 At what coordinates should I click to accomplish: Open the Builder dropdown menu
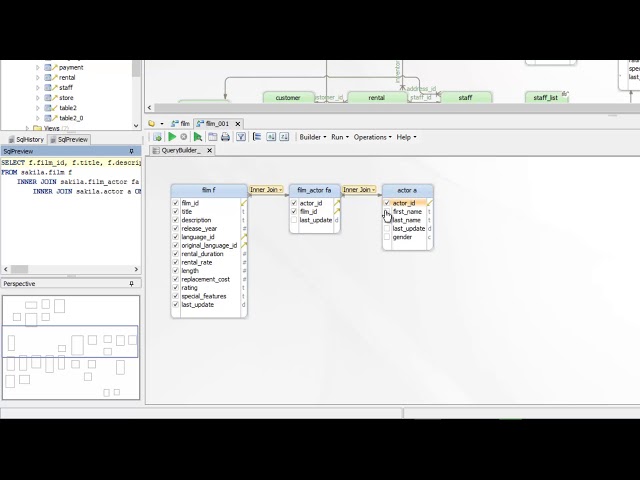click(x=313, y=137)
